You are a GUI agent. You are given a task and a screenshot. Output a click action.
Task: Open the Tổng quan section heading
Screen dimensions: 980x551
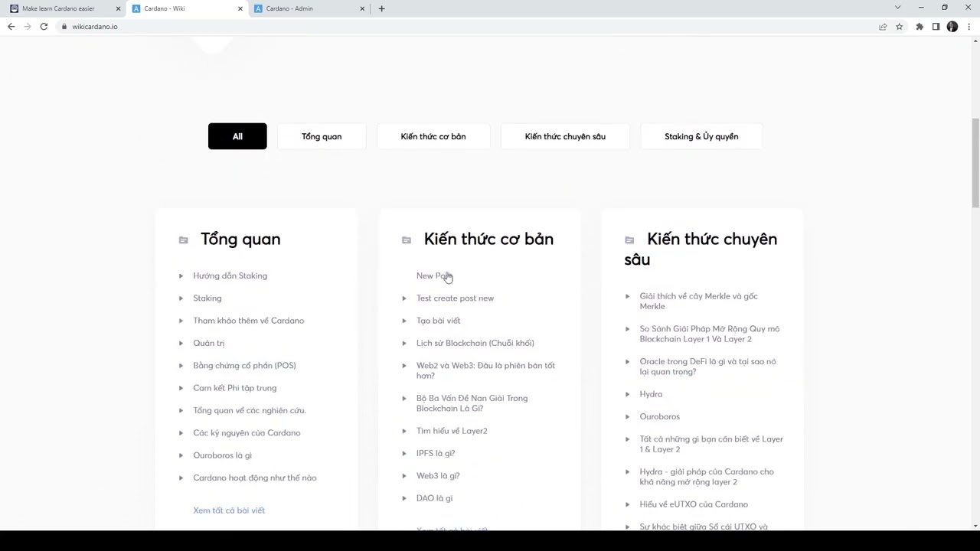[x=240, y=239]
